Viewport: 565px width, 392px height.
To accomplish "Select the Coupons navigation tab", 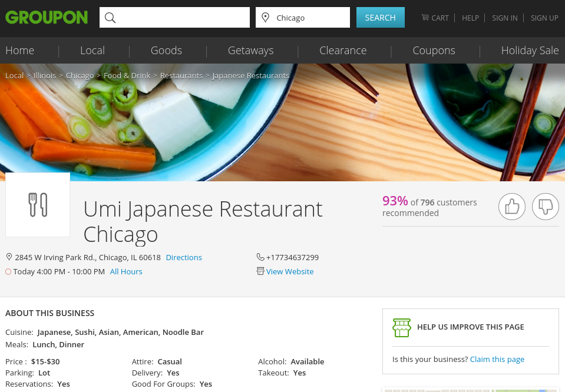I will [x=434, y=51].
